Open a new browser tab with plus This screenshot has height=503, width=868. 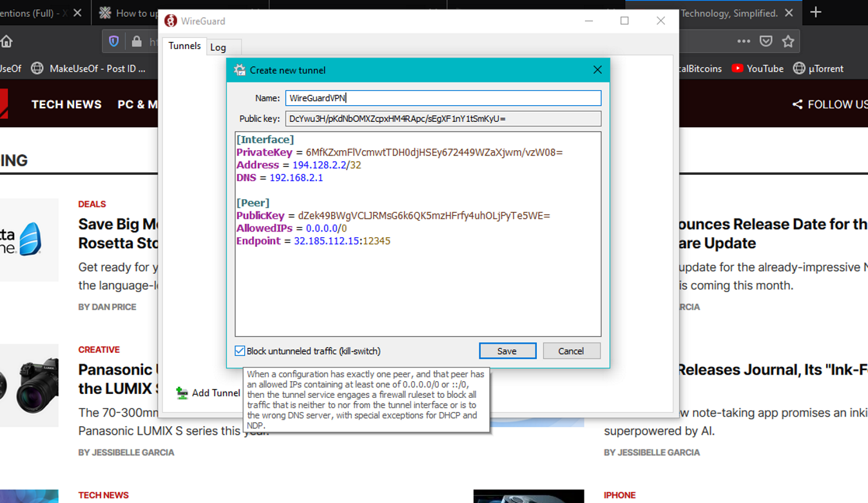pos(816,12)
